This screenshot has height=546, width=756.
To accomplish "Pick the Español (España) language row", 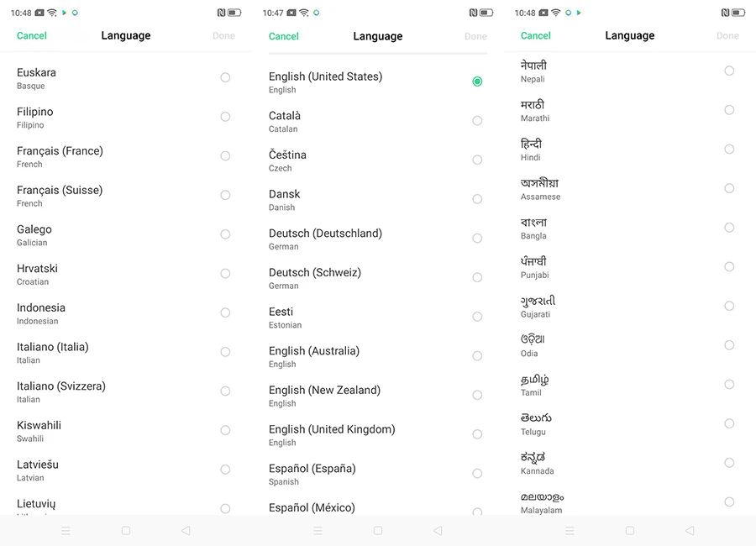I will click(x=370, y=474).
